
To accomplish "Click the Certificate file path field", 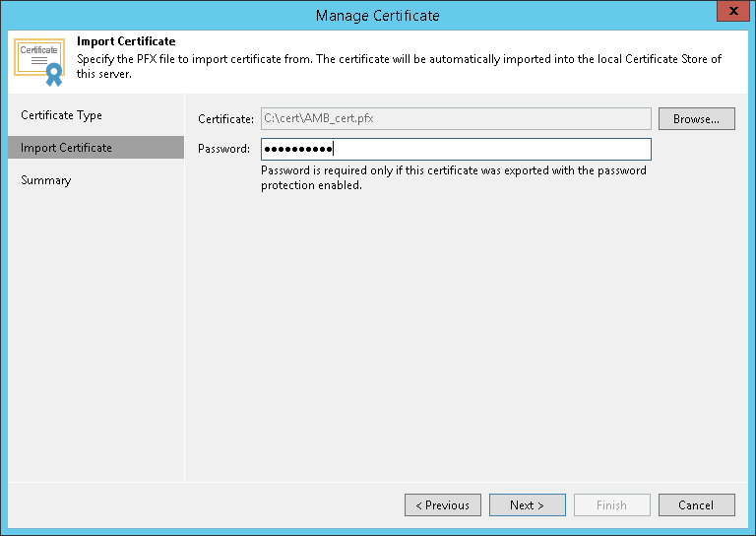I will tap(456, 118).
